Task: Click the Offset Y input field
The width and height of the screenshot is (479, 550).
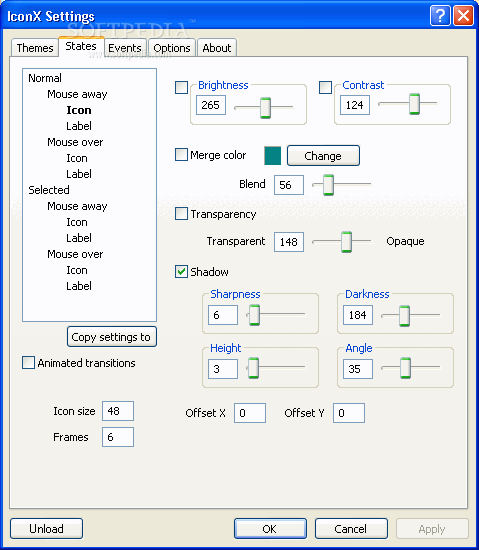Action: pos(349,413)
